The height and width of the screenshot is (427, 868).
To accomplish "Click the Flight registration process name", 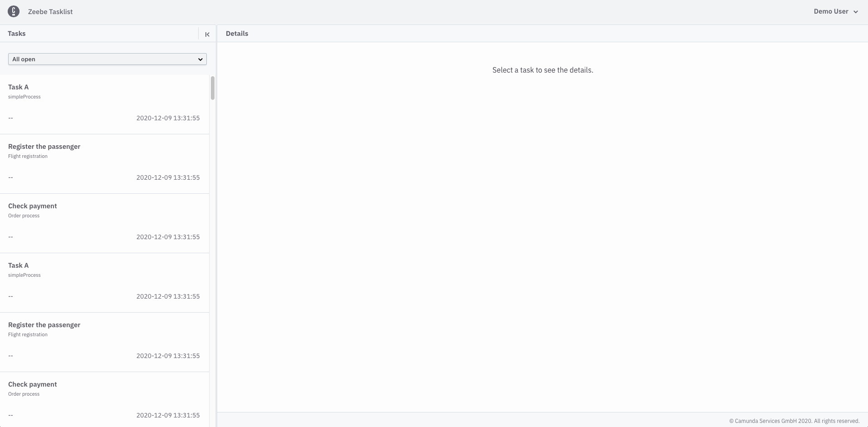I will (x=28, y=156).
